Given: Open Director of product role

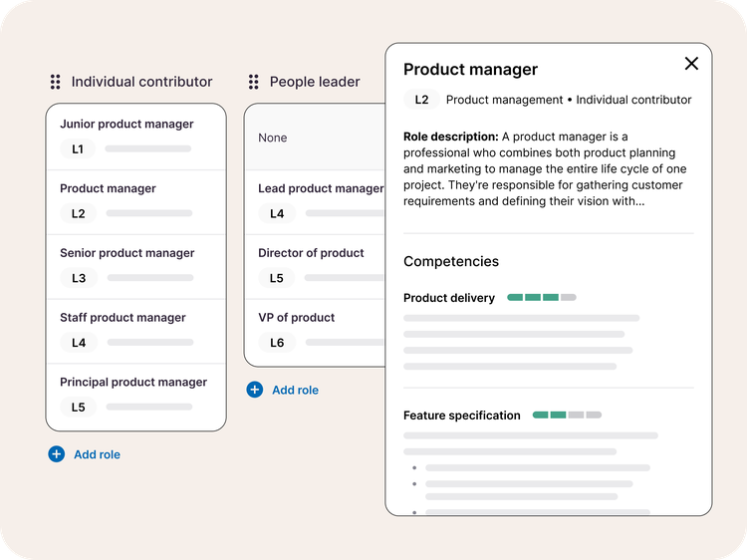Looking at the screenshot, I should (311, 253).
